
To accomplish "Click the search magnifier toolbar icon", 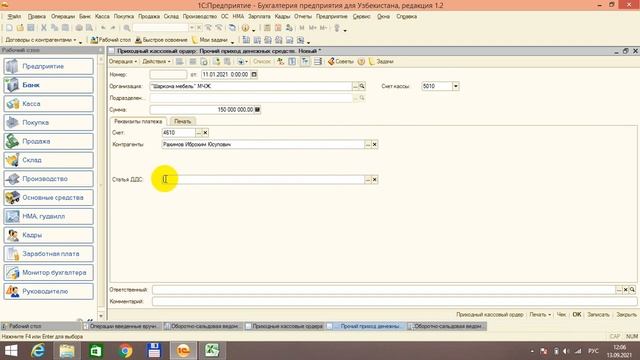I will point(127,28).
